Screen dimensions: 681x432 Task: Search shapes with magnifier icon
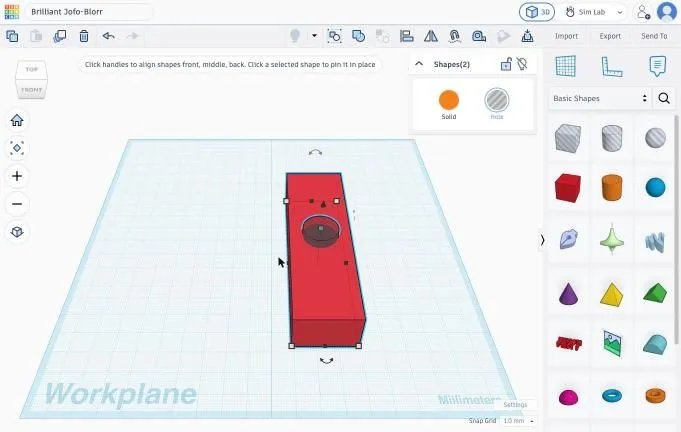click(664, 99)
